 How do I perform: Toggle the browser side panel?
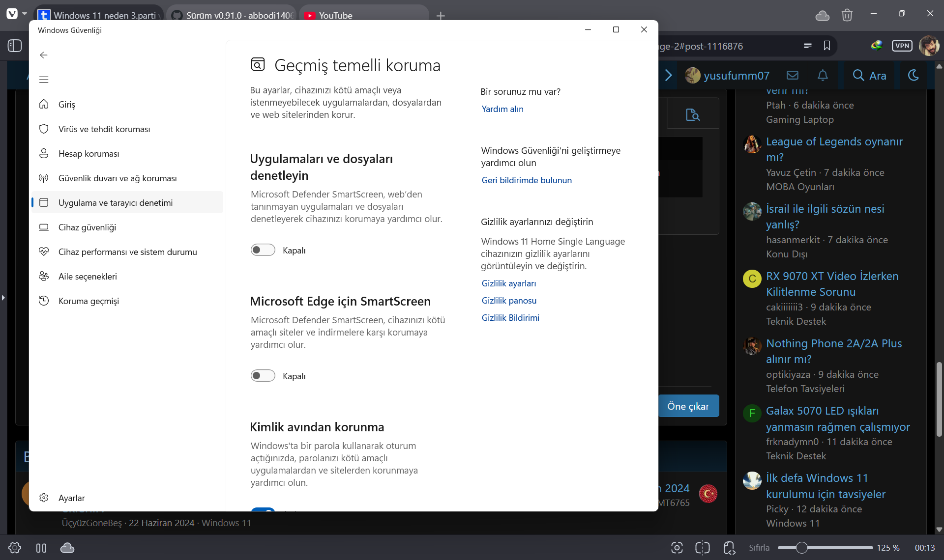click(x=15, y=46)
